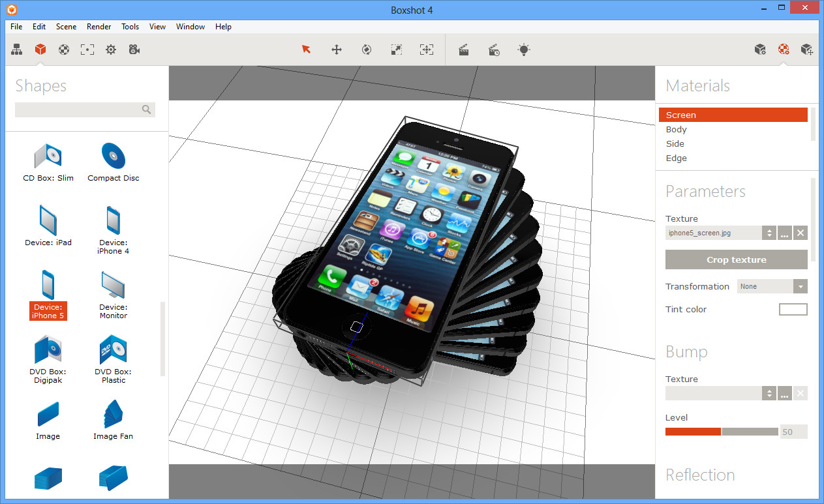Open the Bump texture dropdown
The height and width of the screenshot is (504, 824).
point(769,393)
